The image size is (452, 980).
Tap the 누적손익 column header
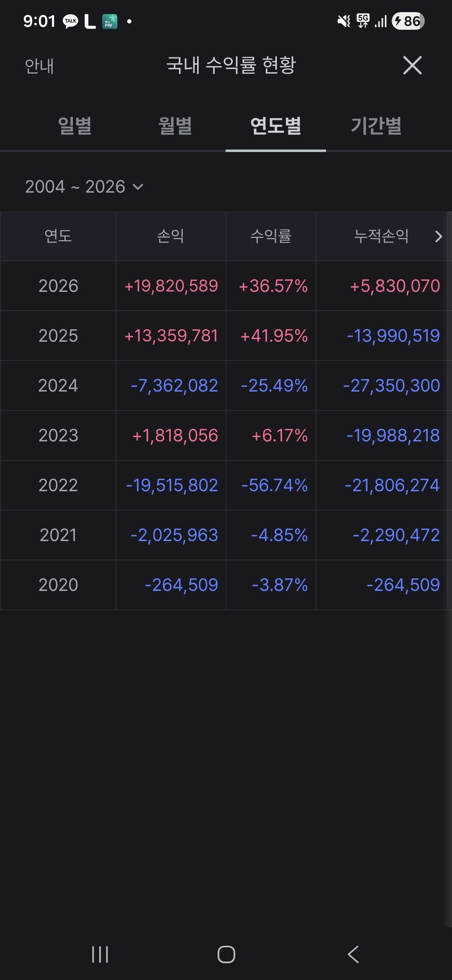[381, 236]
